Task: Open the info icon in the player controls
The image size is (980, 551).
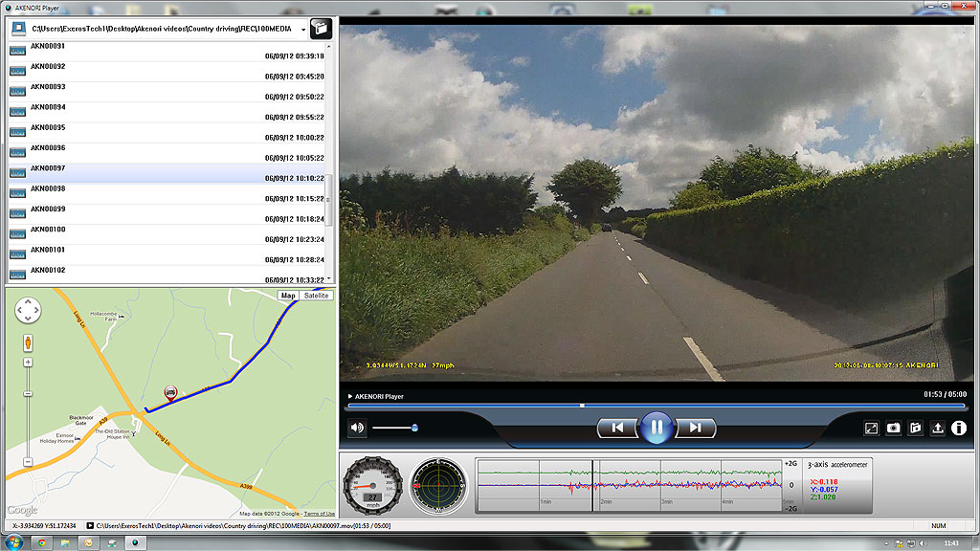Action: pos(959,428)
